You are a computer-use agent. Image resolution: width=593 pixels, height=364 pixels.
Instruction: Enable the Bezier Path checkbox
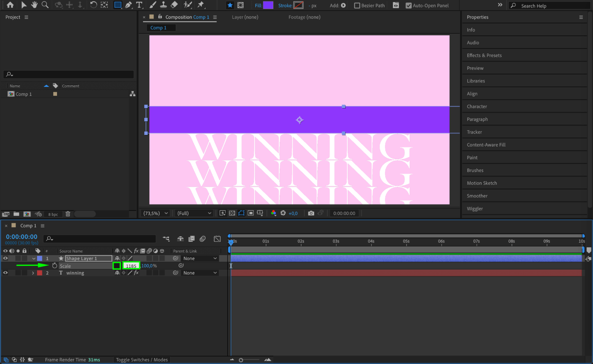357,6
